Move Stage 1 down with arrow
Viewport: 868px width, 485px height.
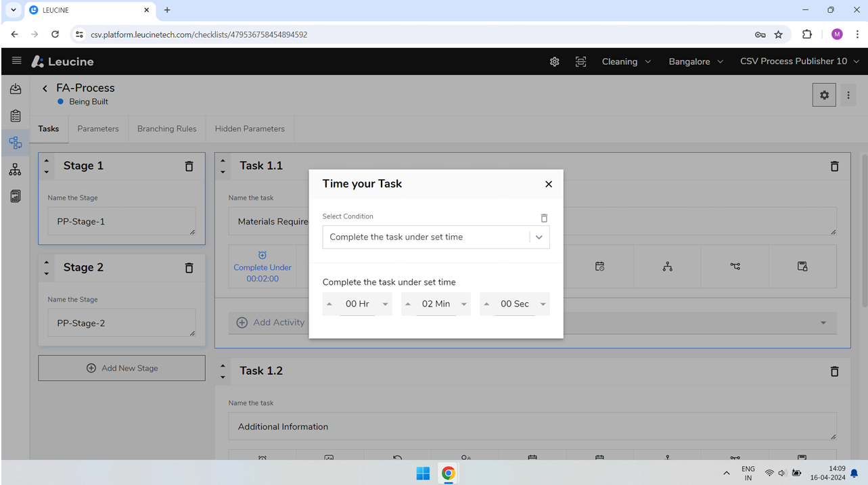46,172
